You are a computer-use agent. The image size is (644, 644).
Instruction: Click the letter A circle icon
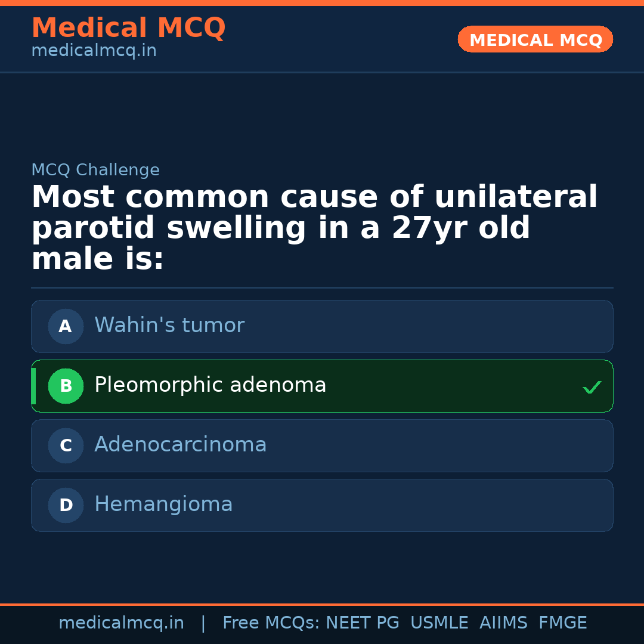(66, 326)
